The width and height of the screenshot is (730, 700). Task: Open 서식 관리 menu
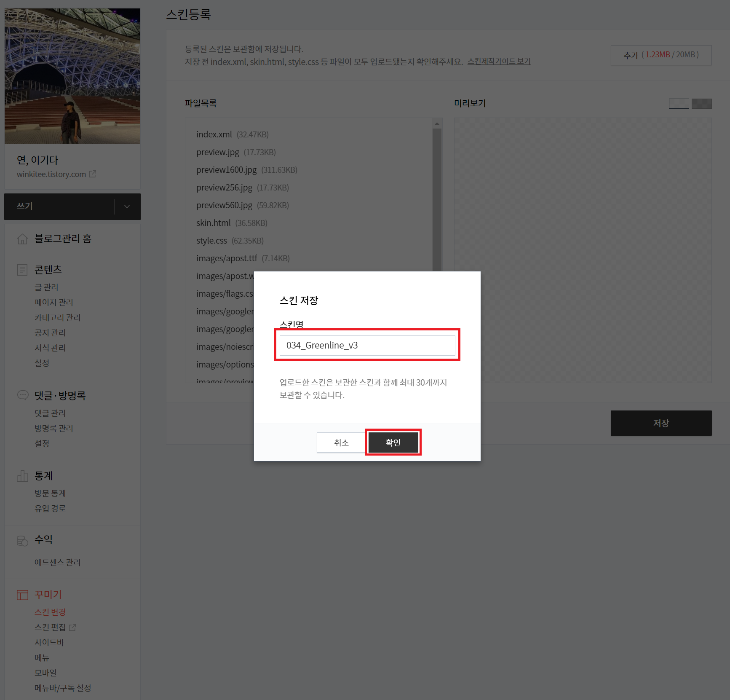[50, 348]
